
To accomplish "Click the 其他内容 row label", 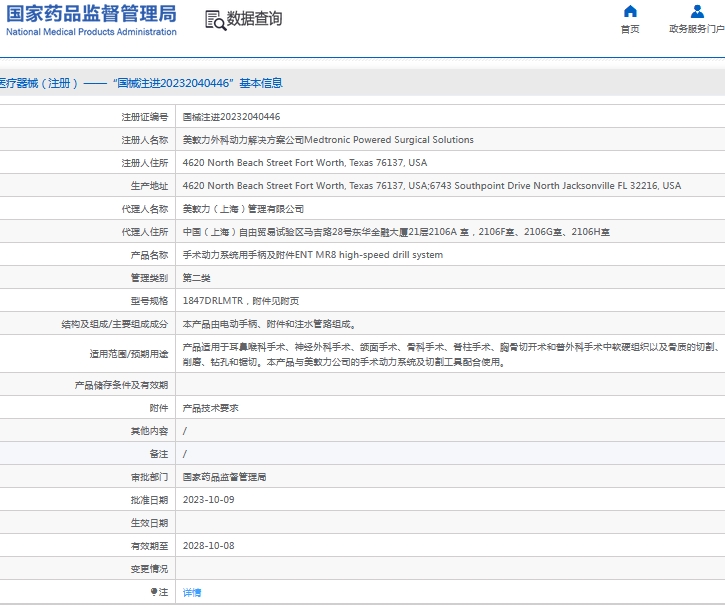I will (149, 431).
